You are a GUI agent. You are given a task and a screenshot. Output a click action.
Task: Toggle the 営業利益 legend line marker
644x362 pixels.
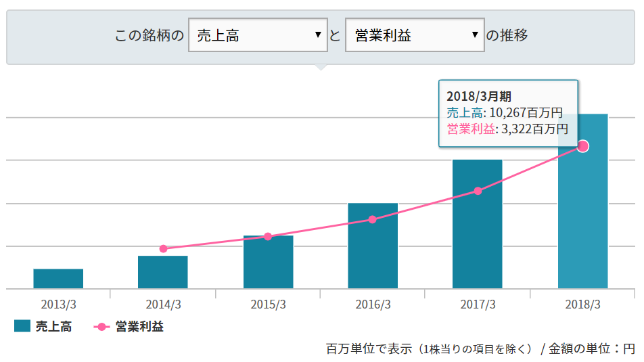click(101, 327)
